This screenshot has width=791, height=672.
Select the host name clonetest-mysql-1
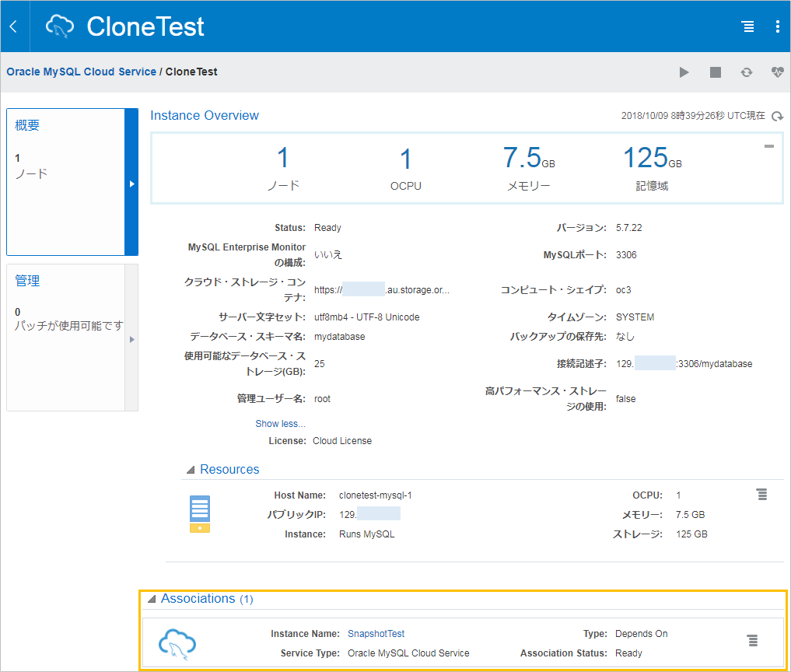pos(376,495)
